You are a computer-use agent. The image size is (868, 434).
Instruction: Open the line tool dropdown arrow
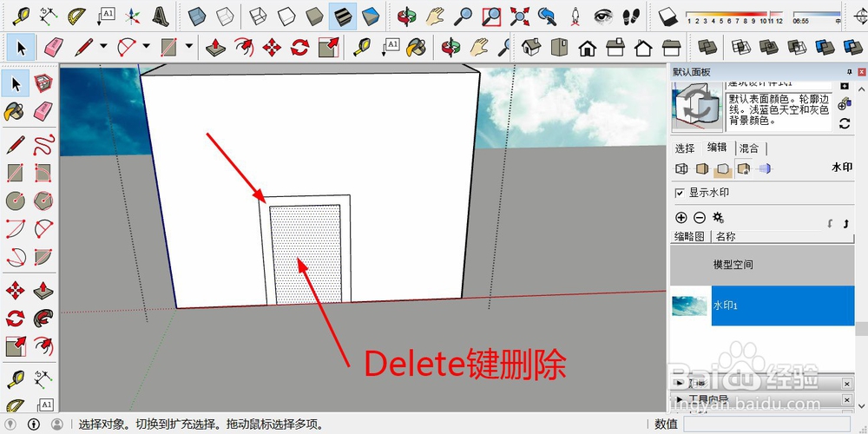(103, 47)
